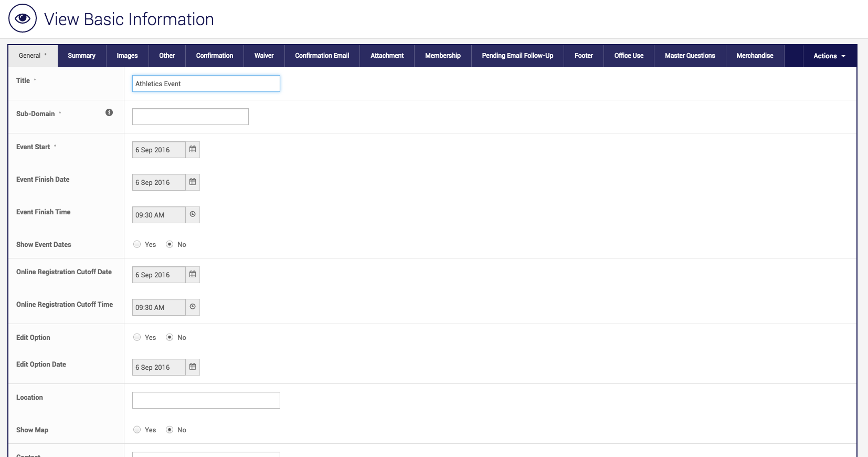Click the Show Event Dates label

[44, 244]
